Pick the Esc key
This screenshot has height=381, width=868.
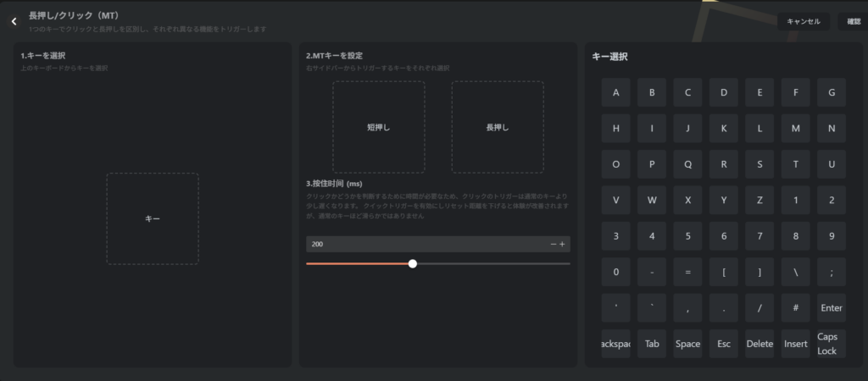pos(723,344)
